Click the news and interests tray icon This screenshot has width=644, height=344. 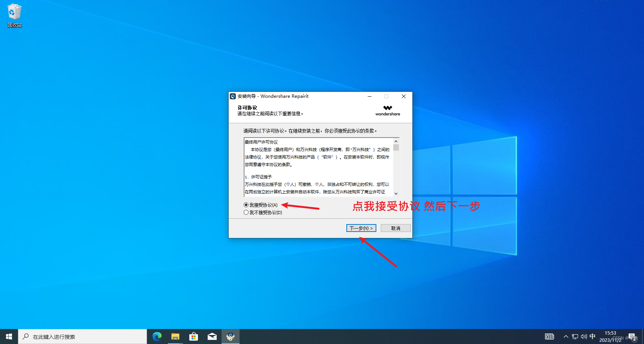coord(549,337)
